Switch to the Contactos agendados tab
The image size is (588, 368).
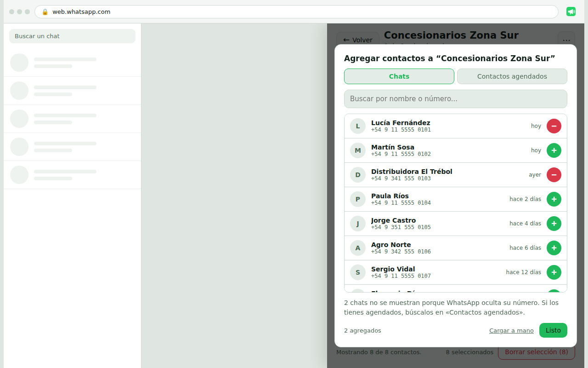[512, 76]
